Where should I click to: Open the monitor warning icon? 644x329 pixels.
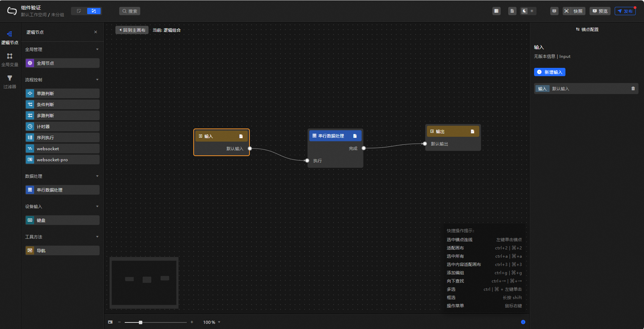coord(554,11)
